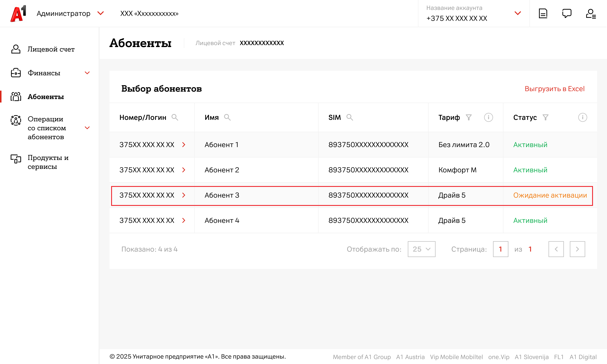Click the search icon in SIM column header

[x=349, y=118]
